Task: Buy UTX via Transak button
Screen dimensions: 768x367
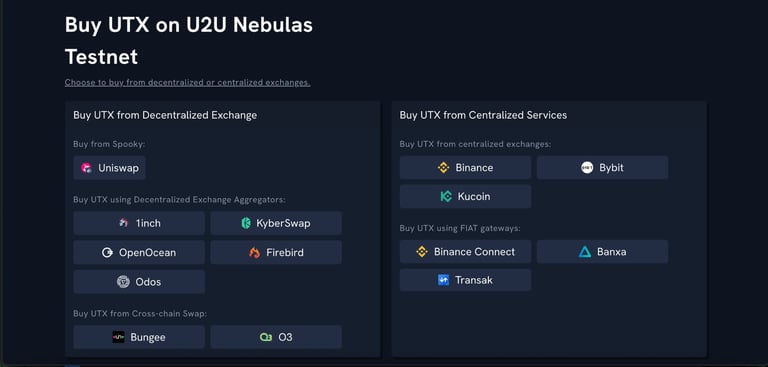Action: click(x=465, y=280)
